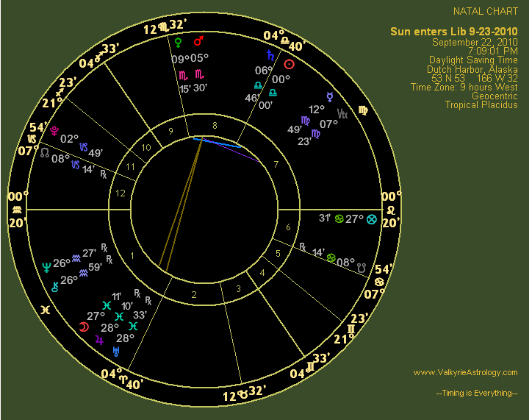Select the purple Jupiter glyph
The height and width of the screenshot is (420, 532).
click(99, 340)
